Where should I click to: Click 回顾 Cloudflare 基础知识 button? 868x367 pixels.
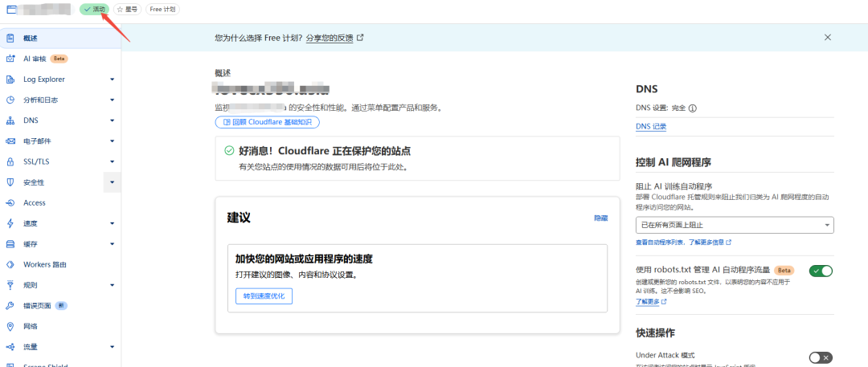[268, 122]
